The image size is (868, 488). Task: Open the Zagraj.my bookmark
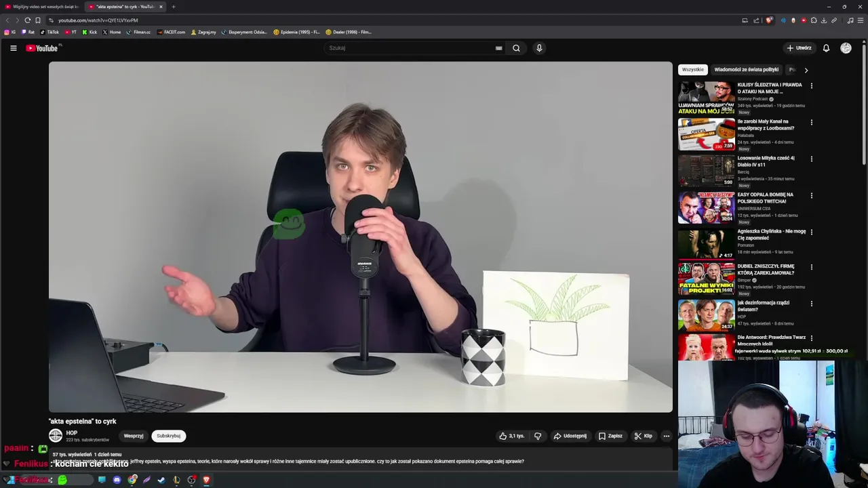[203, 32]
